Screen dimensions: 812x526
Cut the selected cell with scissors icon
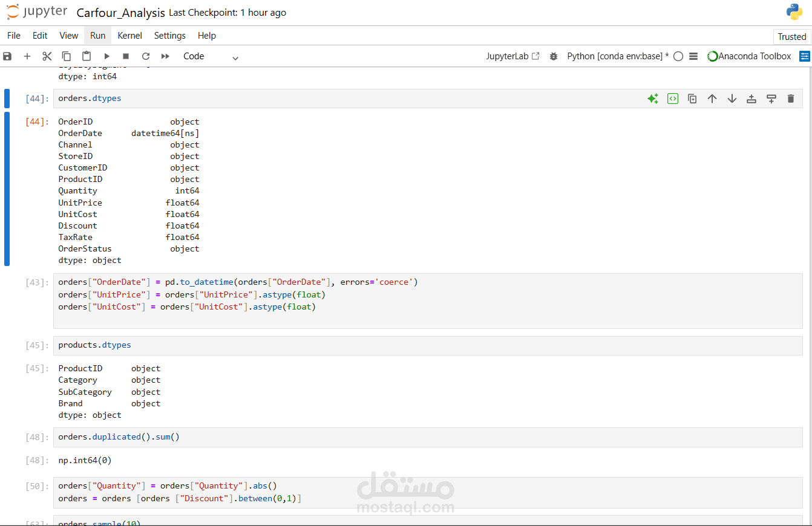tap(47, 56)
